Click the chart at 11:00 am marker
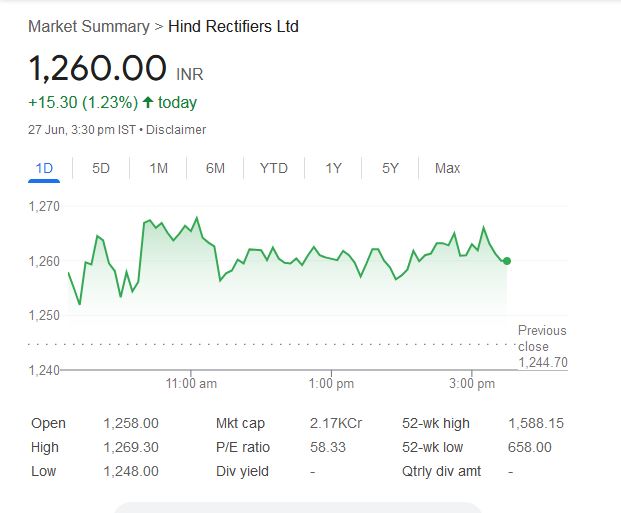This screenshot has width=621, height=513. point(191,383)
